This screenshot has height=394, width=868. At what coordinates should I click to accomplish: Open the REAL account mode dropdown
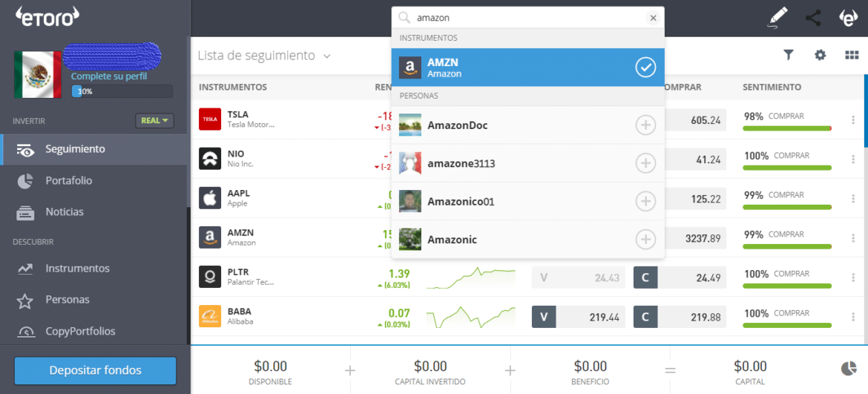[154, 120]
